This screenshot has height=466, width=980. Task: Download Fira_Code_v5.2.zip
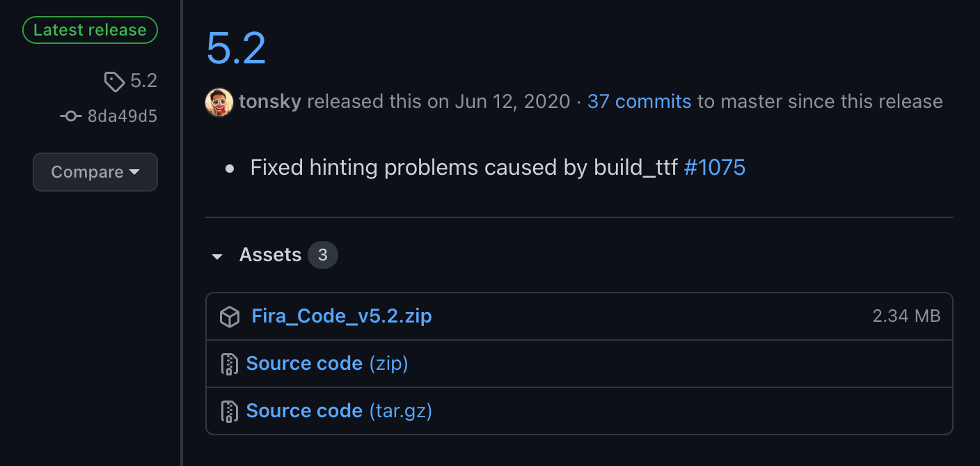click(x=342, y=316)
